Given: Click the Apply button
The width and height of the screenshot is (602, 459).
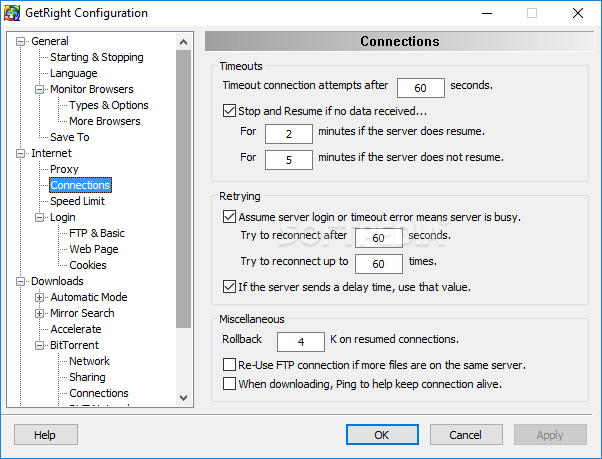Looking at the screenshot, I should click(x=550, y=434).
